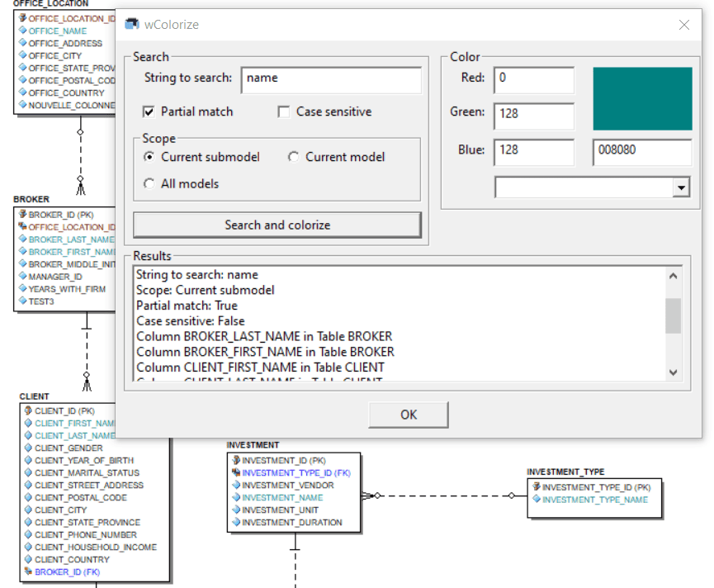The image size is (714, 588).
Task: Choose the All models scope option
Action: [x=149, y=183]
